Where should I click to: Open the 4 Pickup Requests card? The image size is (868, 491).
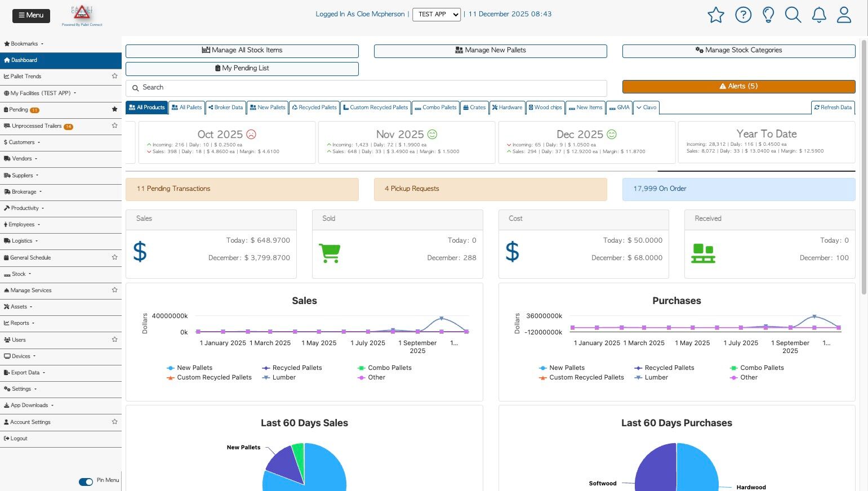click(491, 189)
